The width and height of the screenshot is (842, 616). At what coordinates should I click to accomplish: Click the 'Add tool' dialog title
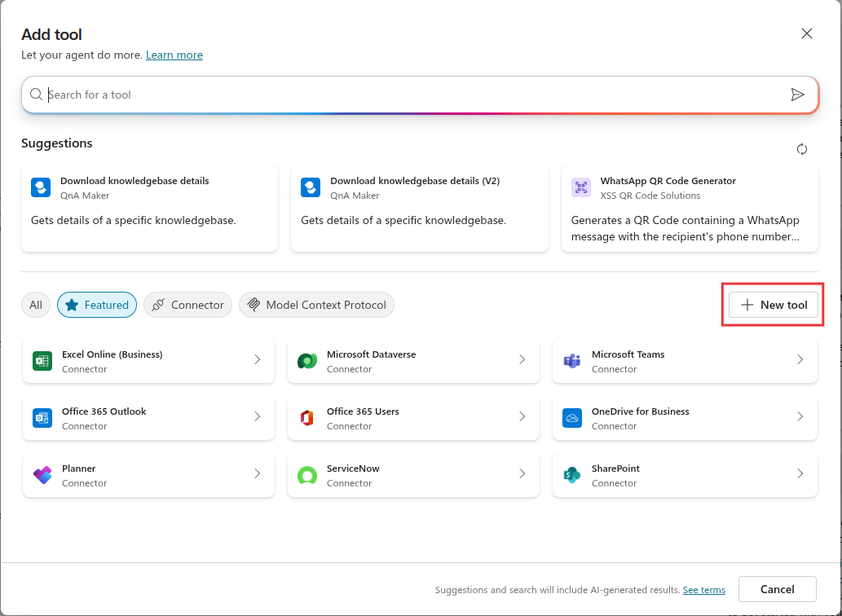[51, 34]
